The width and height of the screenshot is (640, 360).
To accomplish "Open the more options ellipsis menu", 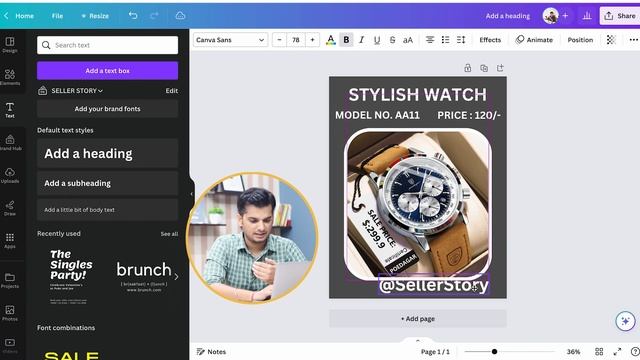I will [633, 40].
